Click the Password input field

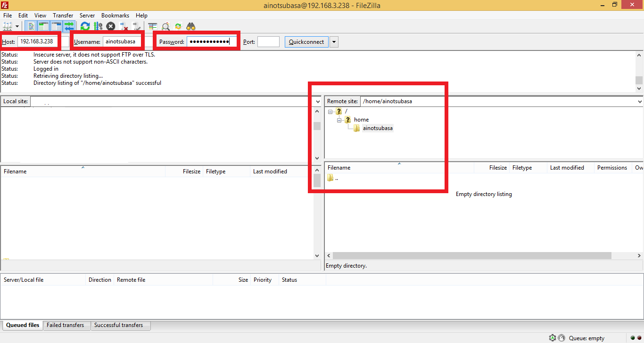coord(212,42)
